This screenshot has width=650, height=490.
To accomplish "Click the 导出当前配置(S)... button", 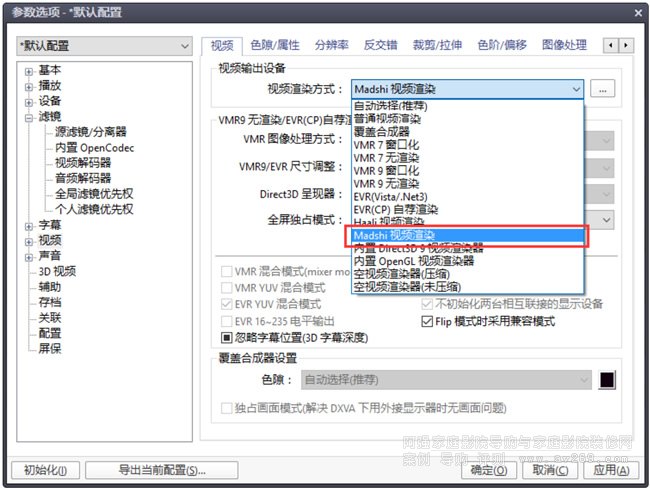I will point(160,470).
